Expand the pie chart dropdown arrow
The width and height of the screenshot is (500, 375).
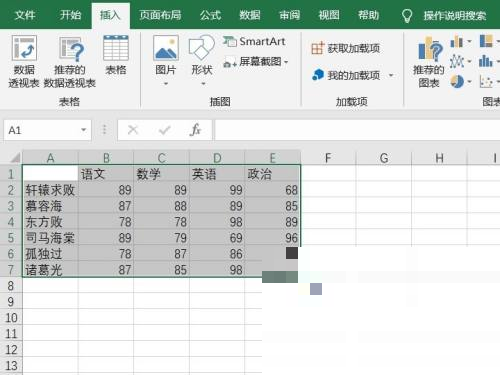[x=469, y=81]
